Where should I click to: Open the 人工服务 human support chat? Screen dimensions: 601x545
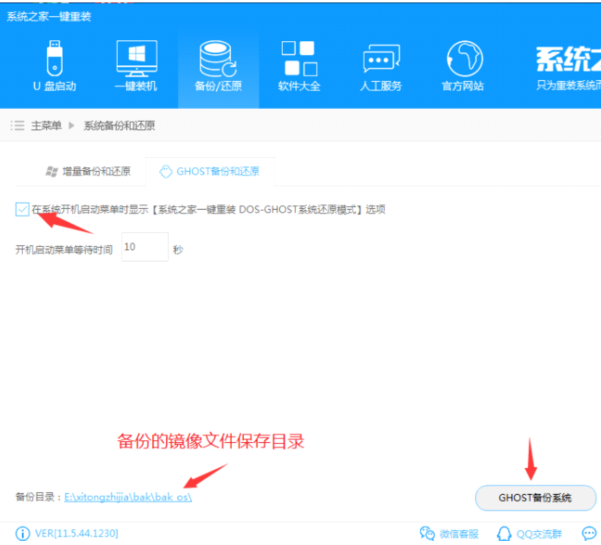380,65
